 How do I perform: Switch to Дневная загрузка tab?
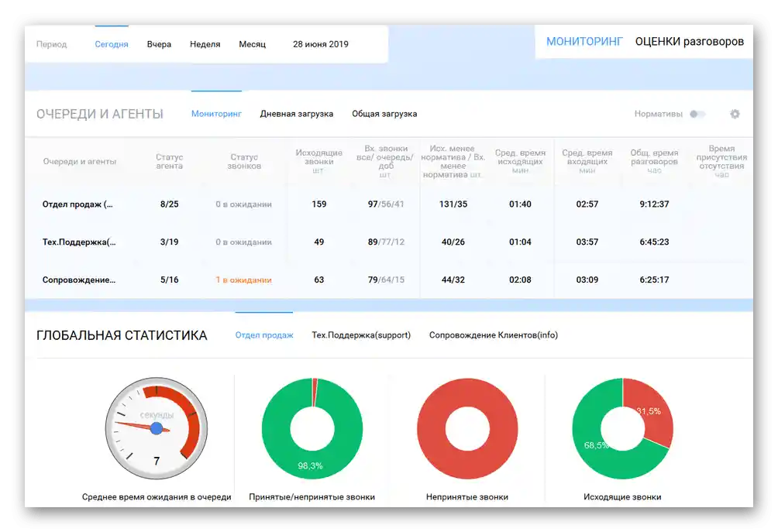click(297, 114)
